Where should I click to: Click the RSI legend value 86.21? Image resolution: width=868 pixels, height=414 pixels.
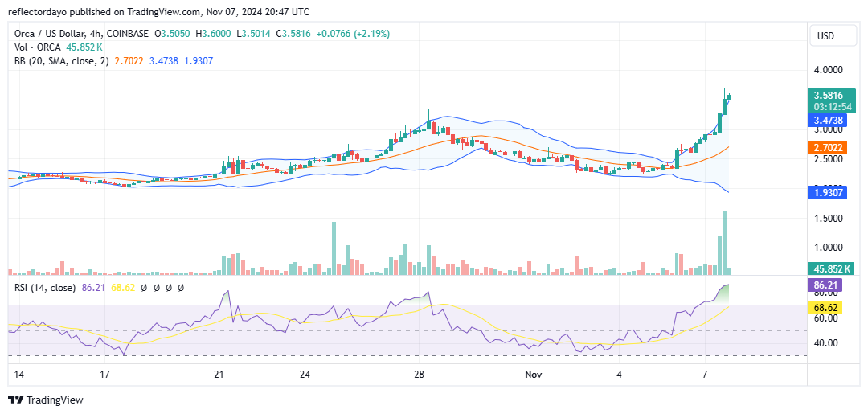pyautogui.click(x=92, y=288)
